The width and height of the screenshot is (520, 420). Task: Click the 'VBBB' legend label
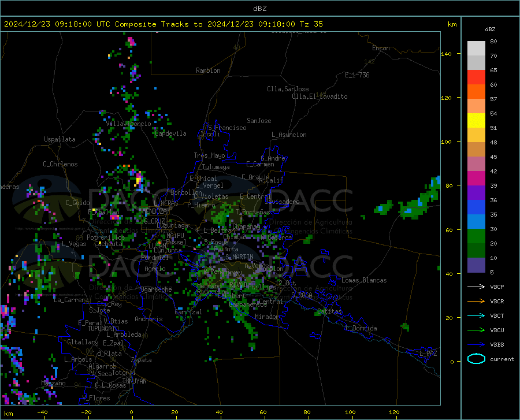[497, 345]
